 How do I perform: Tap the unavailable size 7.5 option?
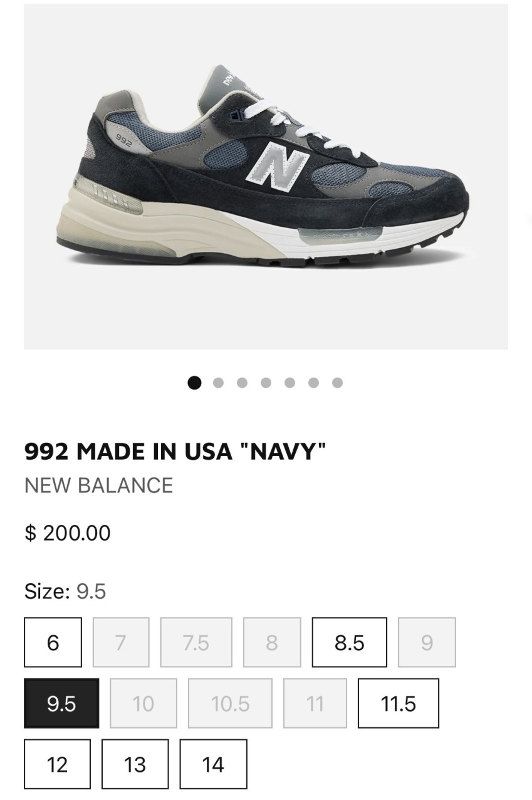click(196, 642)
